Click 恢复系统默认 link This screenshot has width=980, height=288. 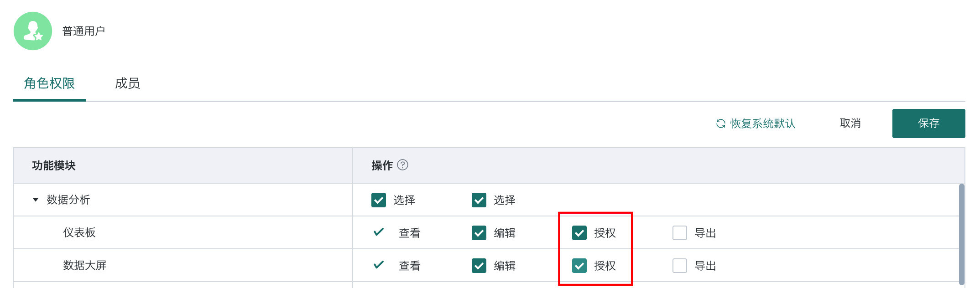coord(762,123)
